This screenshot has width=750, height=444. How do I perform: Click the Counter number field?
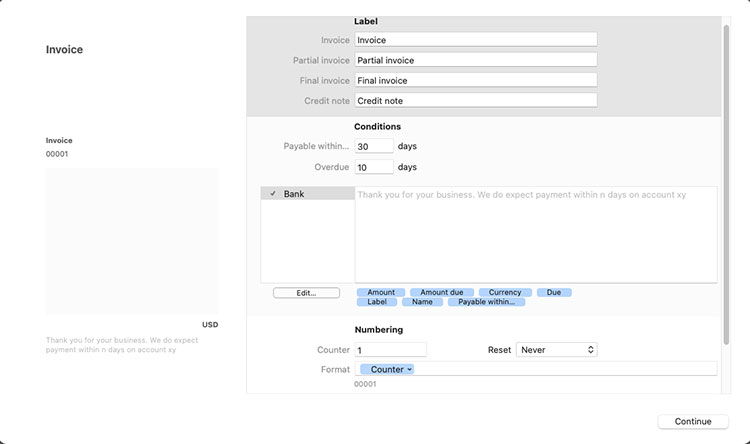tap(390, 350)
